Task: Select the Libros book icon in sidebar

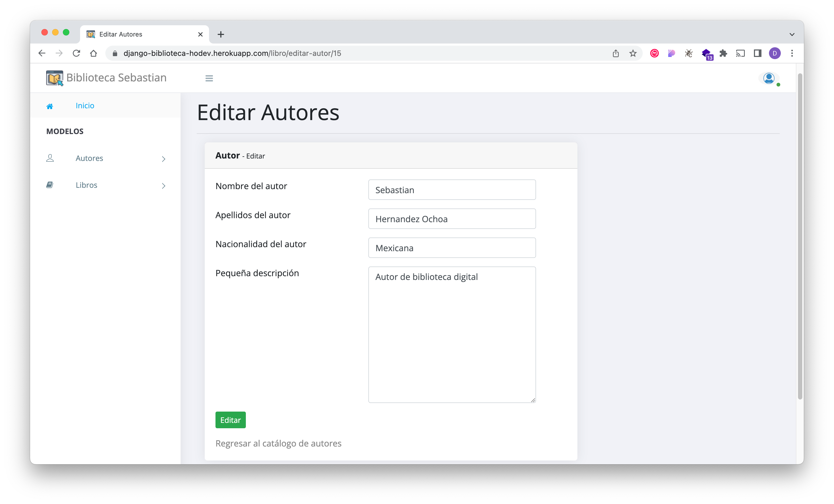Action: 50,185
